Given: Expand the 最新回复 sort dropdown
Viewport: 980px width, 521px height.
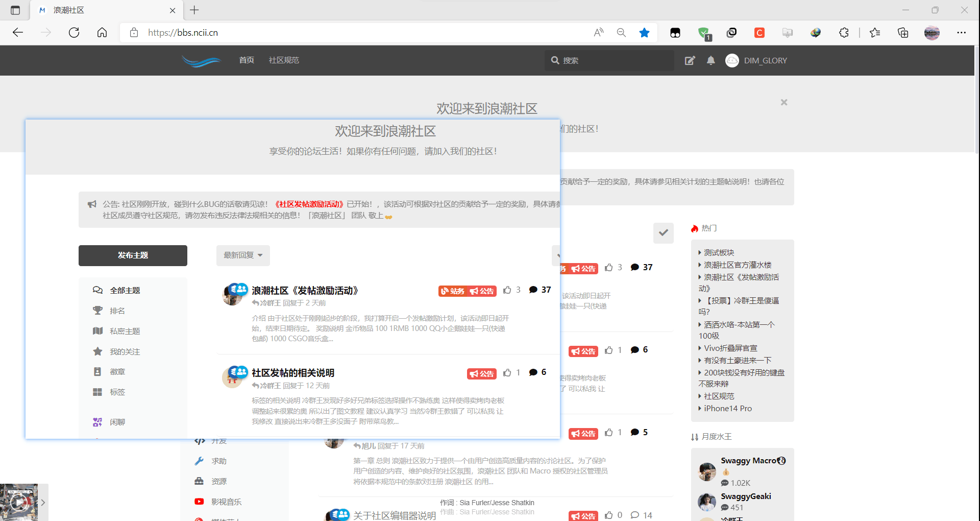Looking at the screenshot, I should (243, 255).
